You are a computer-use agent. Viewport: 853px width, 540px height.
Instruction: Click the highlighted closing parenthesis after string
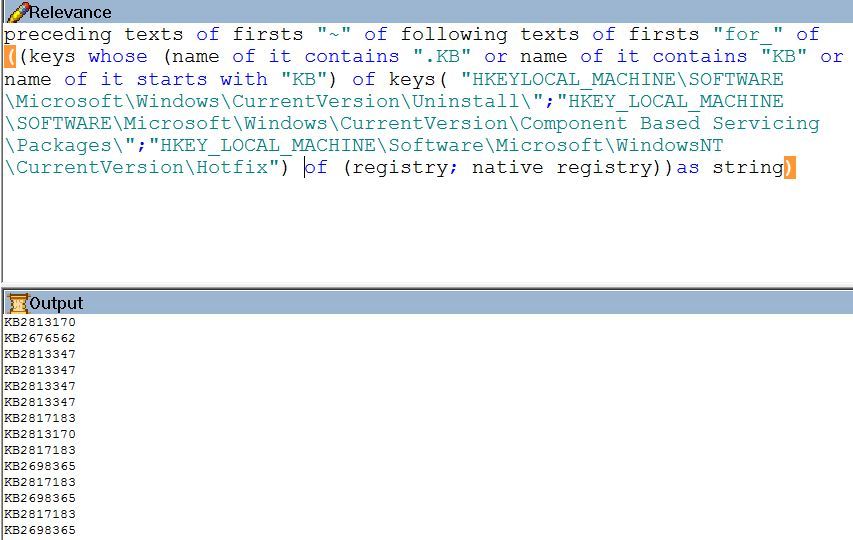tap(789, 167)
